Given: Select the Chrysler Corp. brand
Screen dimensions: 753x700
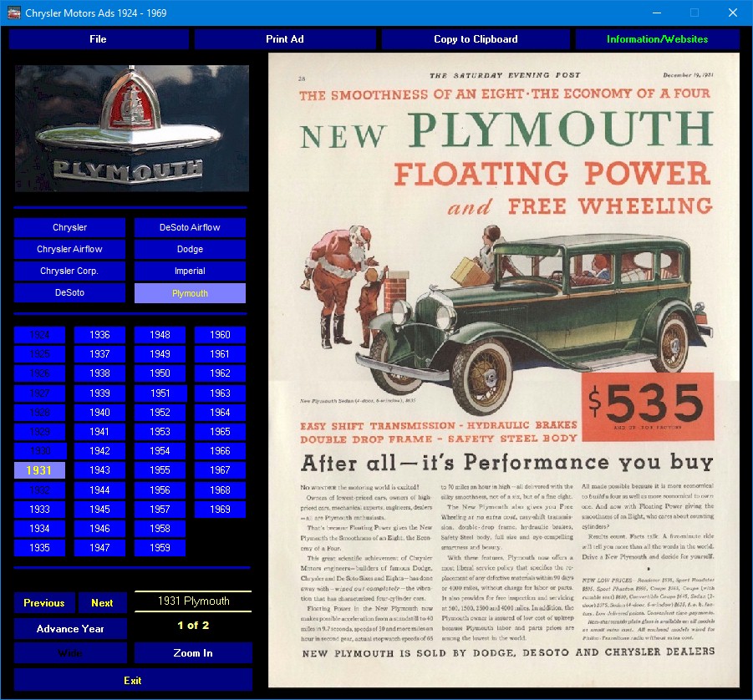Looking at the screenshot, I should (69, 271).
